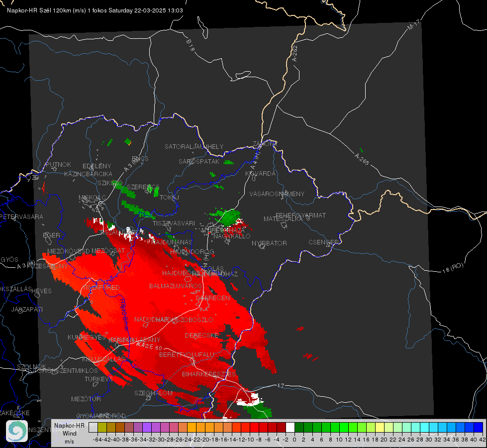Click the white zero-velocity swatch in the legend
This screenshot has height=448, width=487.
[290, 427]
